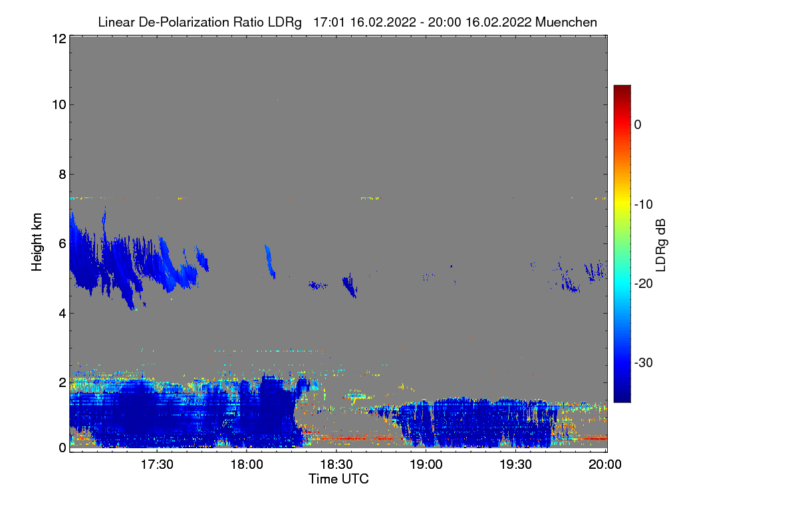Click the colorbar label 0

[x=638, y=124]
